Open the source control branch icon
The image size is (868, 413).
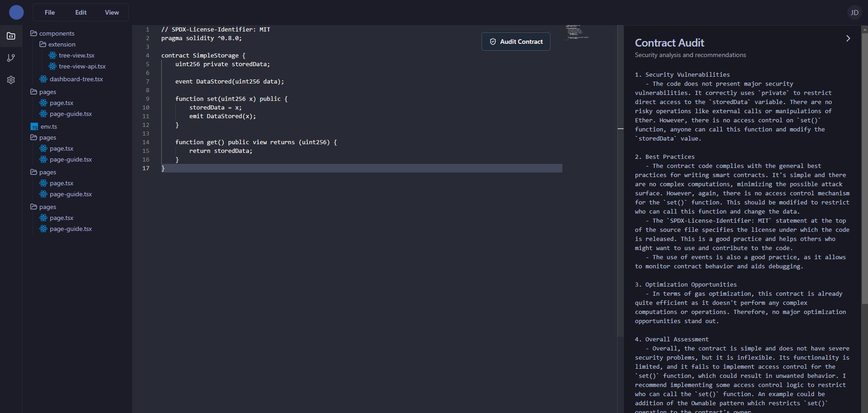[11, 58]
